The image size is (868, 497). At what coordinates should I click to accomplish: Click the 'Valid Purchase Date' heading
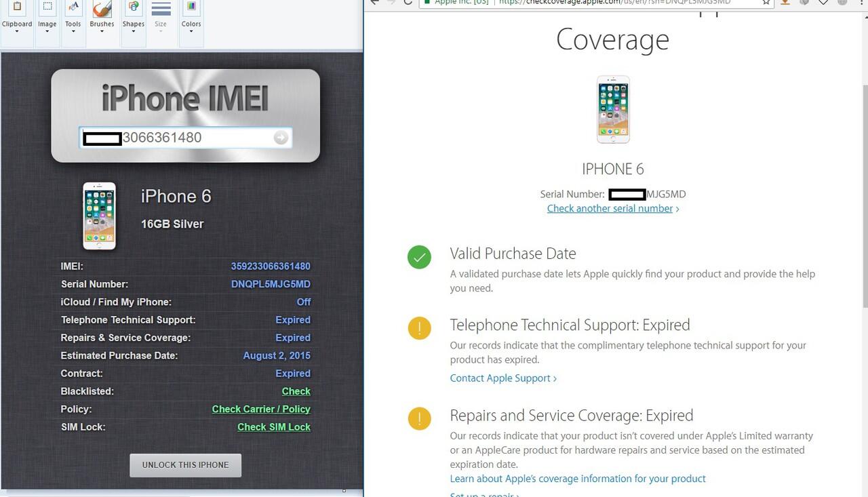point(513,254)
